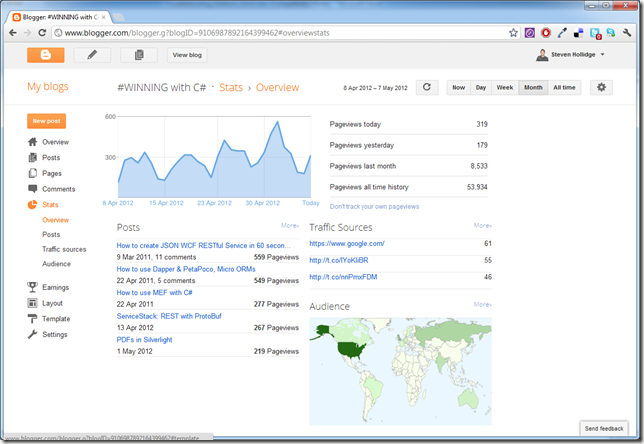Open Steven Hollidge account dropdown
Image resolution: width=644 pixels, height=444 pixels.
[x=570, y=55]
